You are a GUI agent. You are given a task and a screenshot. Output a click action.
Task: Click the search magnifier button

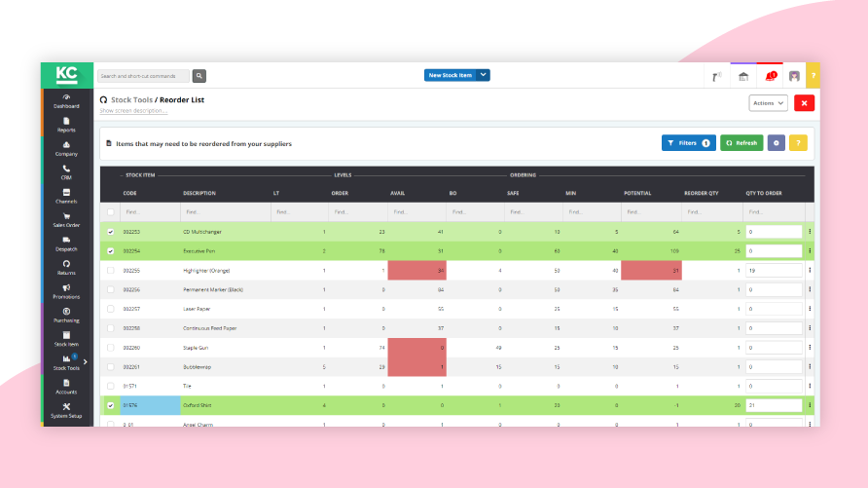[199, 76]
